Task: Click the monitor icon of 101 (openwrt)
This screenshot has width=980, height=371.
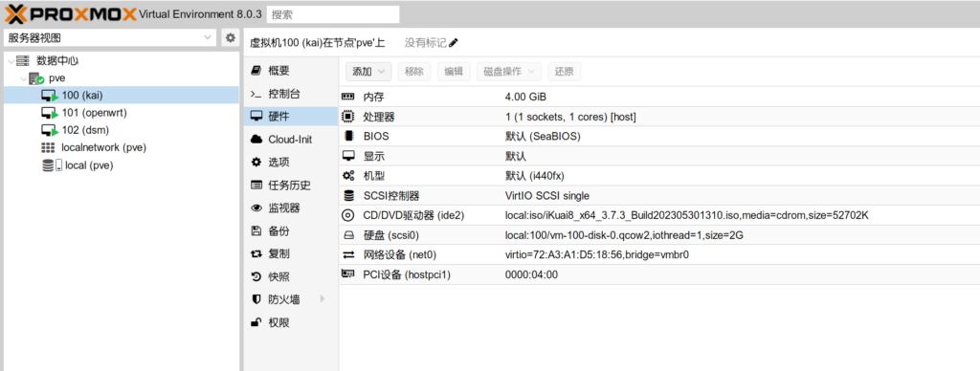Action: pos(50,114)
